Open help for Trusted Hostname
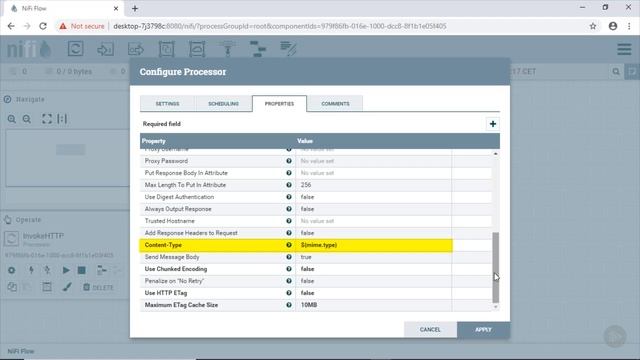The height and width of the screenshot is (360, 640). (x=289, y=221)
